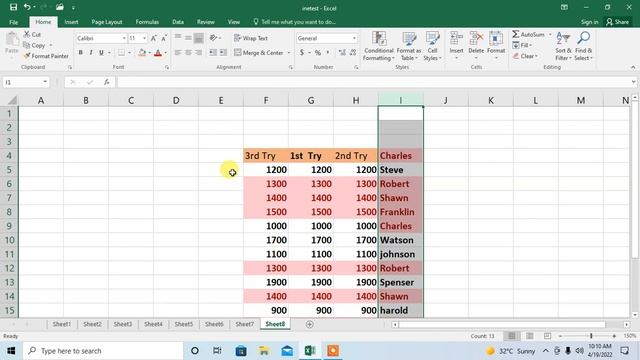Viewport: 640px width, 360px height.
Task: Apply Percent Style format
Action: (318, 53)
